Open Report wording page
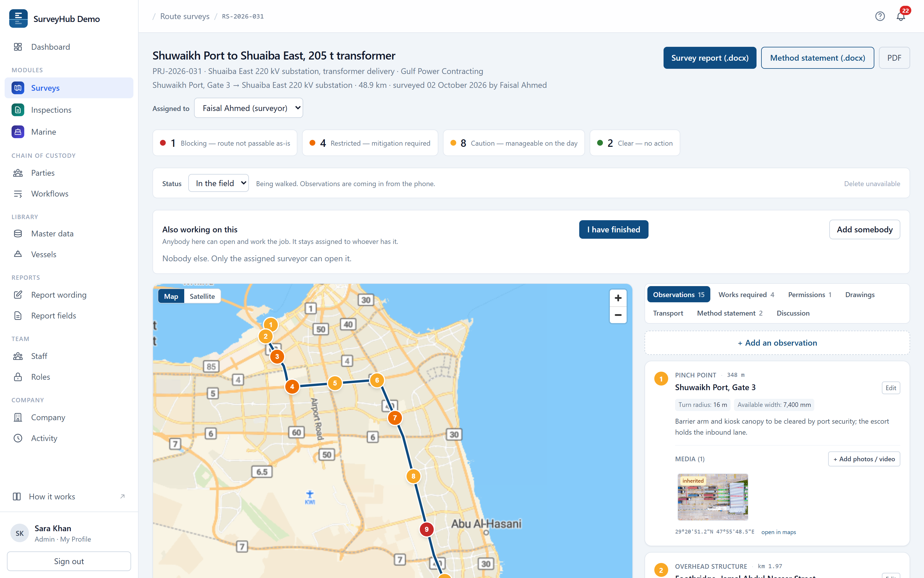Viewport: 924px width, 578px height. point(69,295)
